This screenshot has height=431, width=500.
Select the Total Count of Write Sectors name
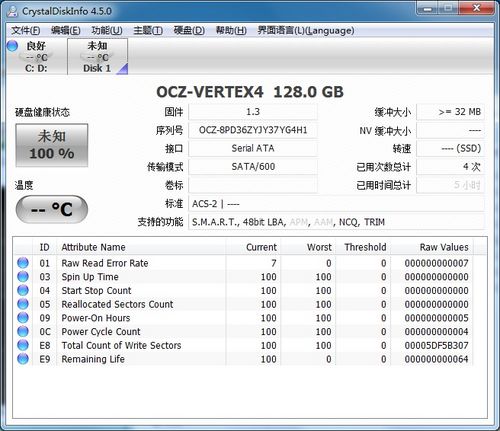pyautogui.click(x=121, y=345)
